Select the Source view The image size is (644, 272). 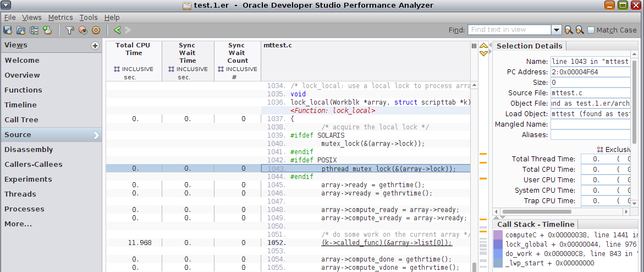[51, 134]
